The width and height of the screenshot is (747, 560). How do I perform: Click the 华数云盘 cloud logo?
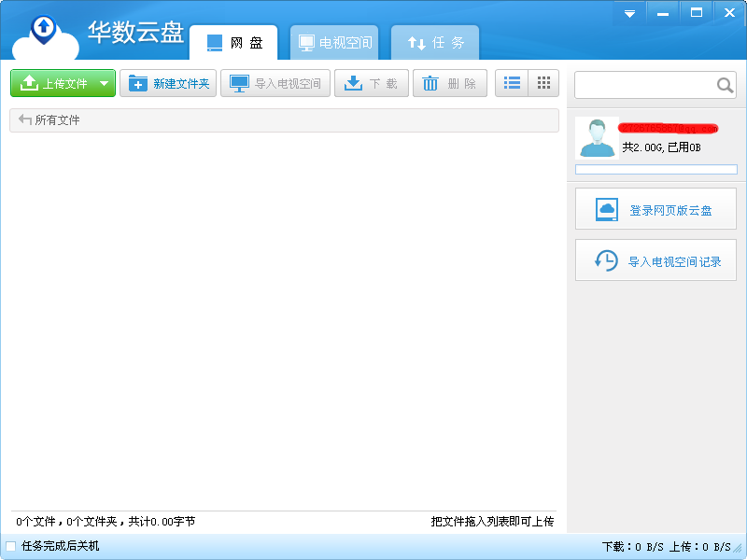[45, 38]
